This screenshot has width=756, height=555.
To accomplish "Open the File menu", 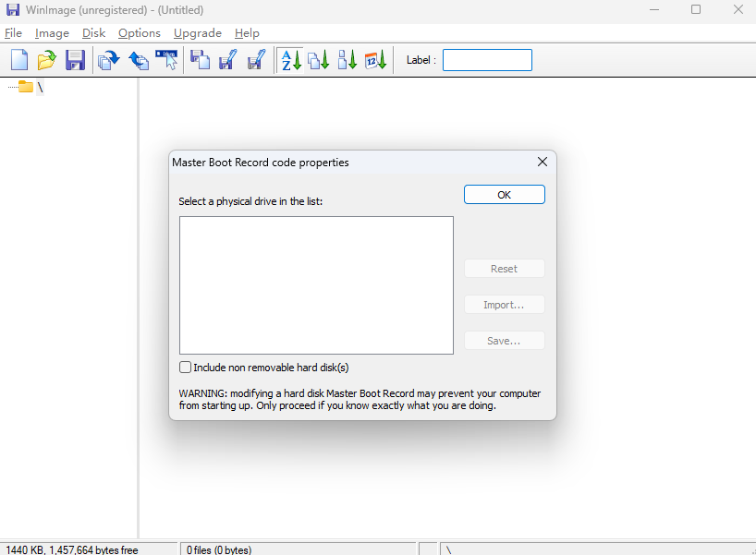I will point(13,33).
